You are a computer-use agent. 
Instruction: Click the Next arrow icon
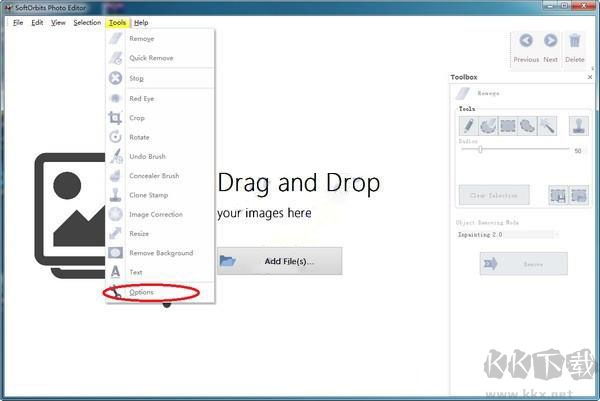(550, 42)
